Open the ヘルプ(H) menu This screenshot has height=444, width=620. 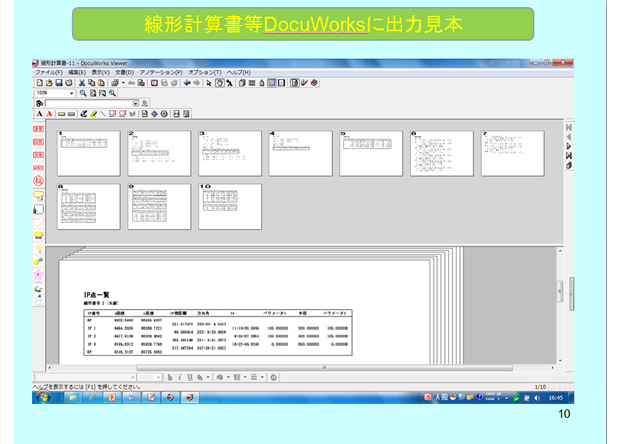tap(239, 73)
